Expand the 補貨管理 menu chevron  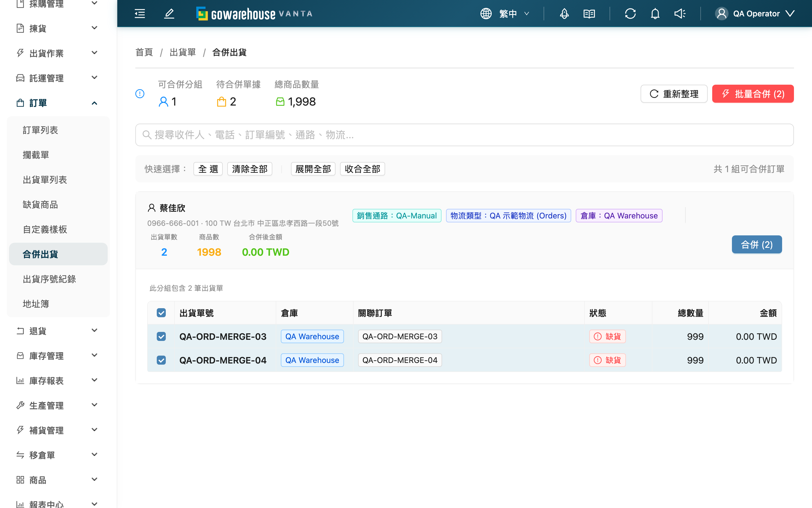coord(94,430)
